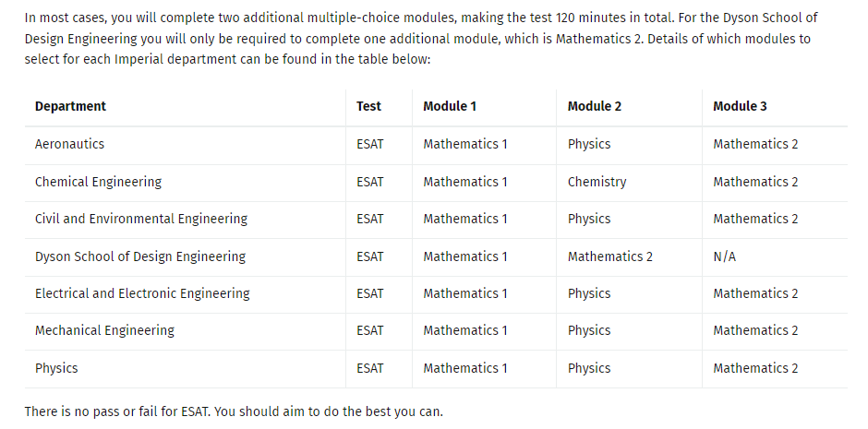Click the N/A cell in Module 3
The image size is (868, 429).
pyautogui.click(x=725, y=256)
